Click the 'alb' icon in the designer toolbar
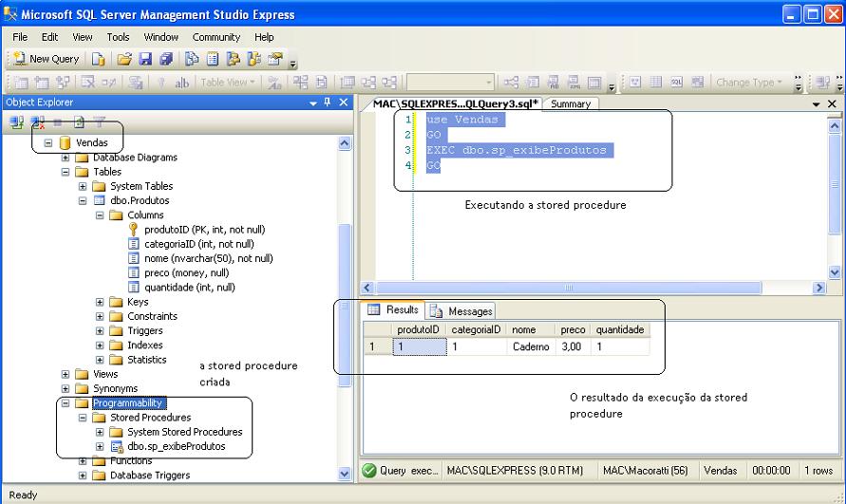This screenshot has height=504, width=846. [x=181, y=83]
